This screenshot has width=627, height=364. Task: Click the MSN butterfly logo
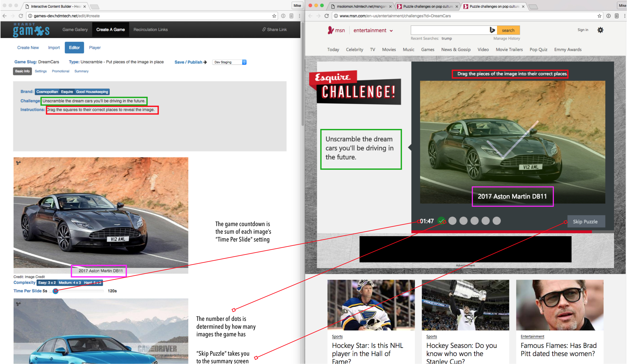pyautogui.click(x=331, y=30)
